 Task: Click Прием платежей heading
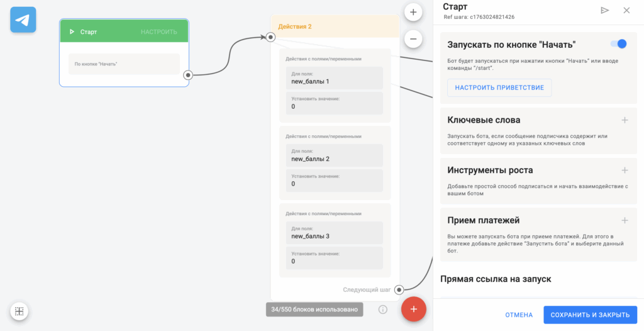[x=484, y=220]
